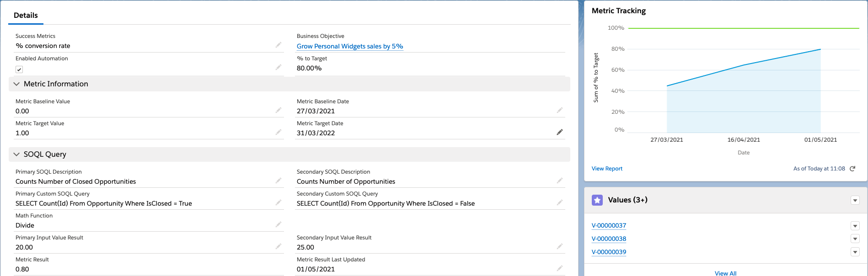Image resolution: width=868 pixels, height=276 pixels.
Task: Edit the Secondary SOQL Description
Action: pyautogui.click(x=560, y=180)
